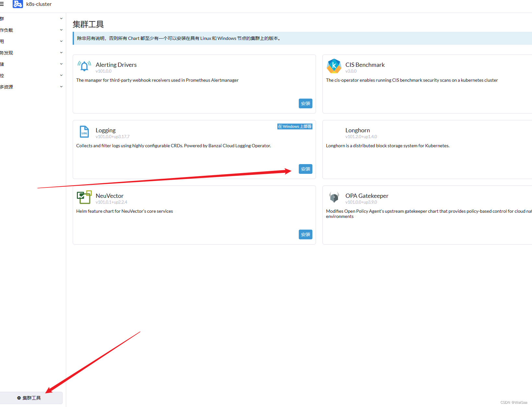Click the Logging card title

pos(105,130)
